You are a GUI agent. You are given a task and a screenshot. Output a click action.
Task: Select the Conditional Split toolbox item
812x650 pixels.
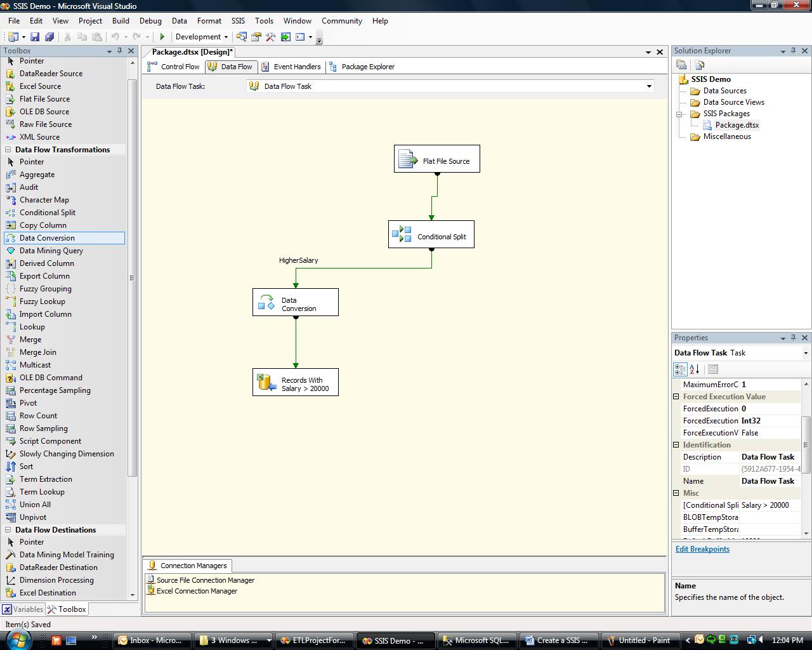point(47,213)
